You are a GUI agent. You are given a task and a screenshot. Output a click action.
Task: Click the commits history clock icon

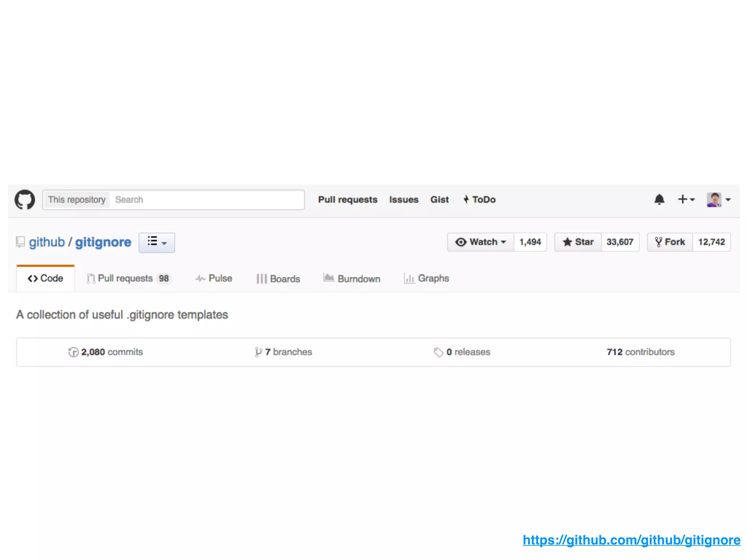pos(73,352)
